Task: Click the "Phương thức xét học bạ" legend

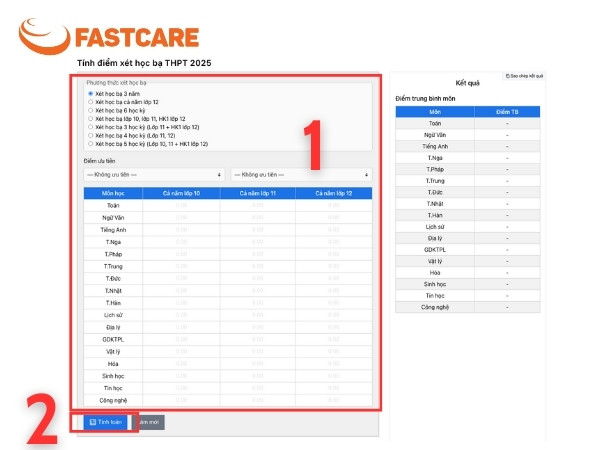Action: (116, 83)
